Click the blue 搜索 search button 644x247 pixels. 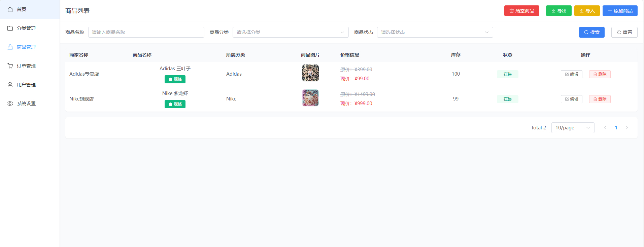pos(591,32)
